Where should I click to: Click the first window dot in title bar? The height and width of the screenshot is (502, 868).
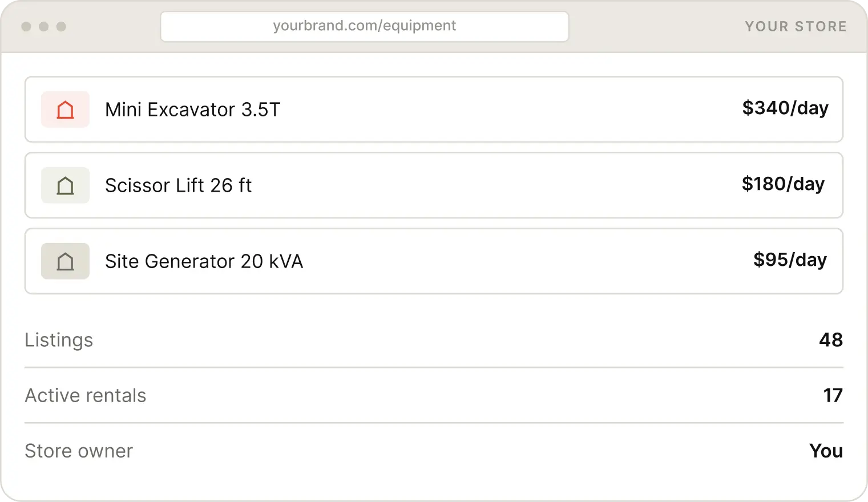(x=26, y=26)
